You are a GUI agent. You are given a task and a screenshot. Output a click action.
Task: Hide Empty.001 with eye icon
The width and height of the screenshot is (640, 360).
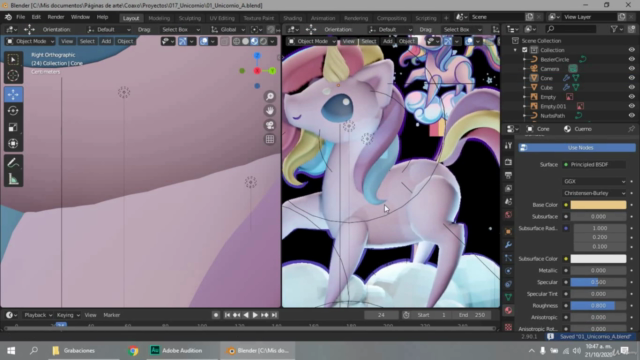[631, 106]
